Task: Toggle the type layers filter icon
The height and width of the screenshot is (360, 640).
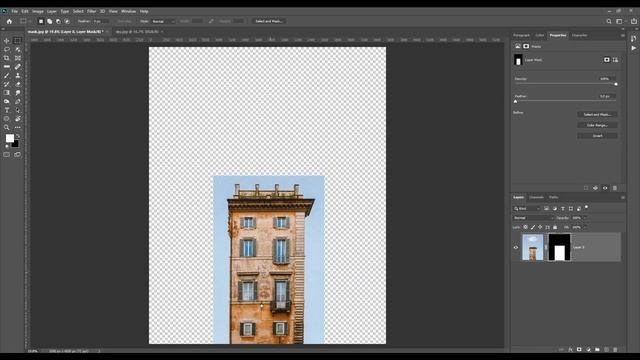Action: pyautogui.click(x=563, y=209)
